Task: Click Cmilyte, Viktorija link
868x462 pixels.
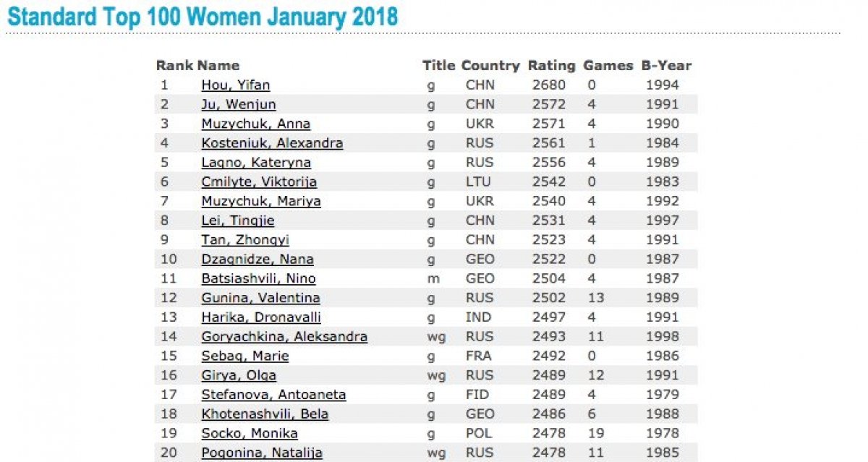Action: click(x=259, y=182)
